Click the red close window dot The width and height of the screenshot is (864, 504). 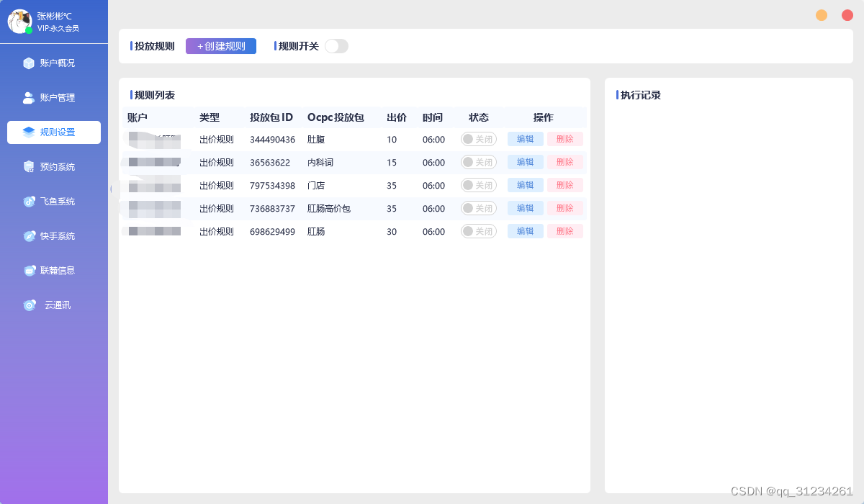point(847,15)
